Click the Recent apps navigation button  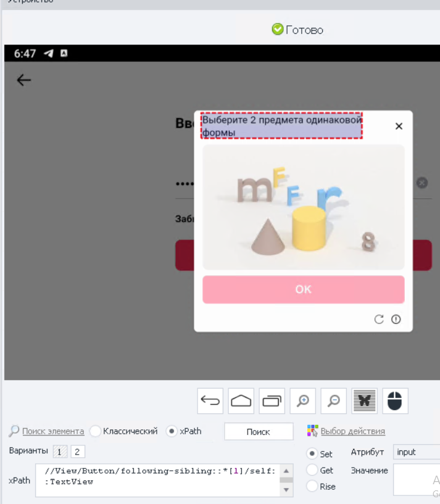(x=272, y=401)
